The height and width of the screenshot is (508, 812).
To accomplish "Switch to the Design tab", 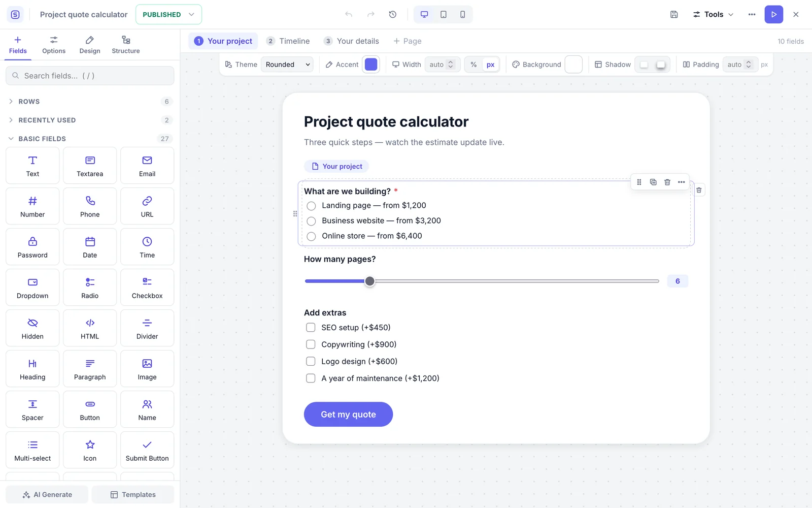I will (90, 45).
